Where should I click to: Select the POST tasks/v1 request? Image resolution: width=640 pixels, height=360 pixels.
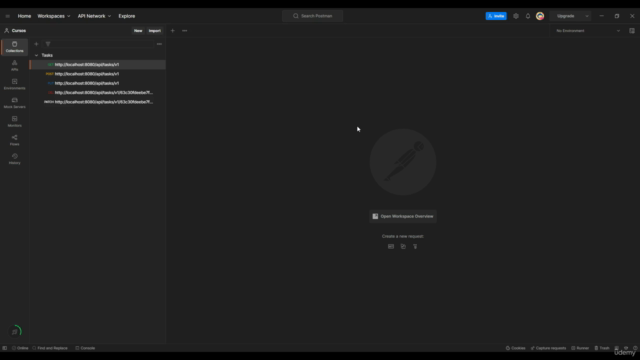(x=97, y=74)
